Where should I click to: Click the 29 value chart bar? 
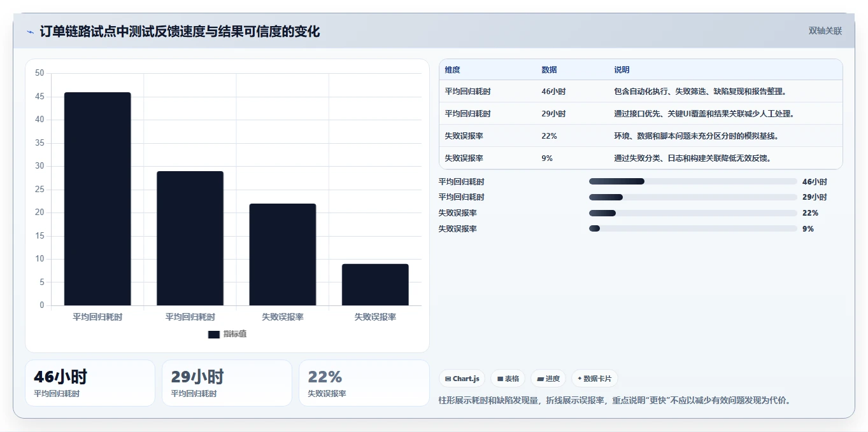pos(190,239)
